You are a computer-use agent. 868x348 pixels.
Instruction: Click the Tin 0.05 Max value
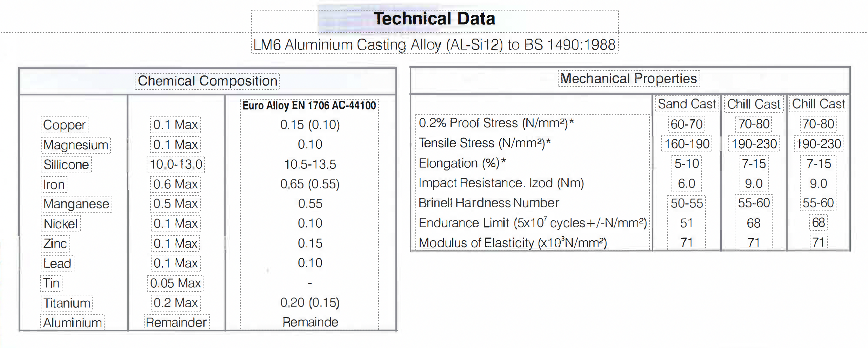(175, 283)
